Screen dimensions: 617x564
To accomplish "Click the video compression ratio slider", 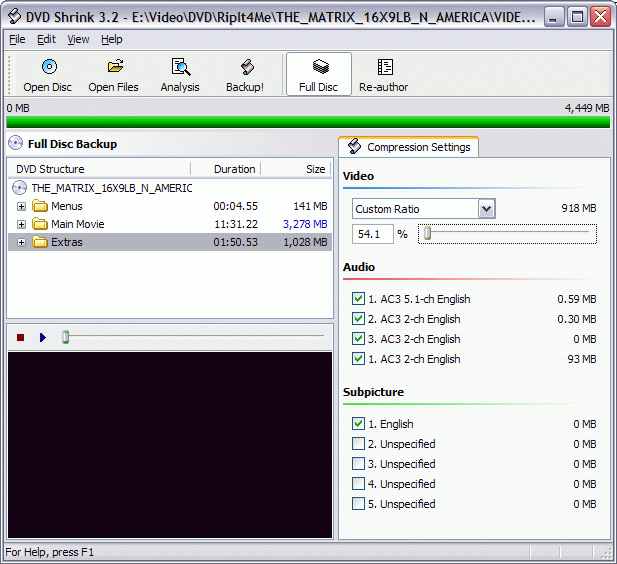I will 507,234.
